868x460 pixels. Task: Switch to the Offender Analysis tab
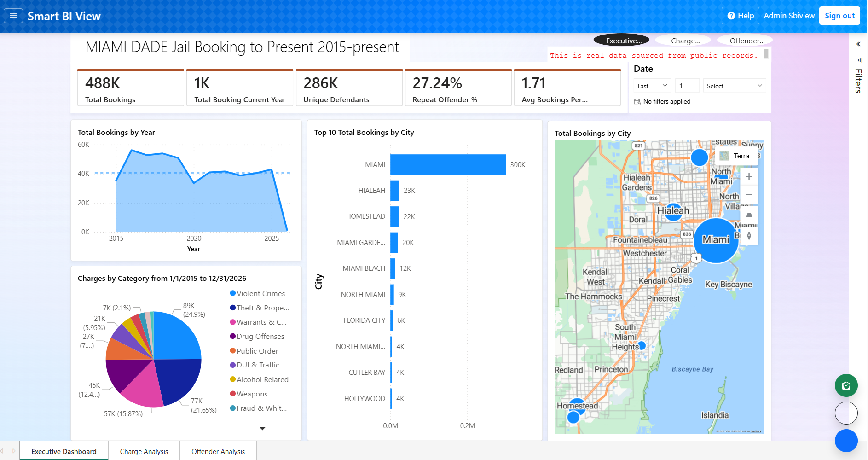218,451
